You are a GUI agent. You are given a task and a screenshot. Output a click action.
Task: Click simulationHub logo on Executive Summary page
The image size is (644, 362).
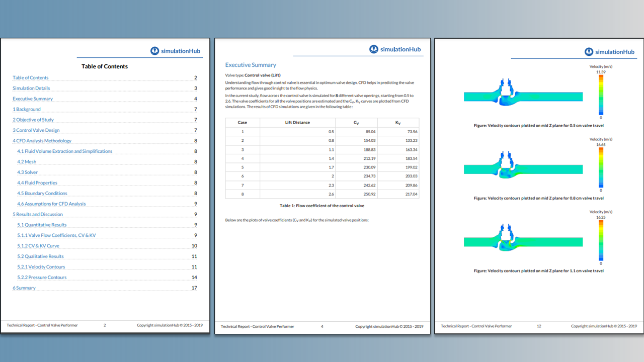395,49
